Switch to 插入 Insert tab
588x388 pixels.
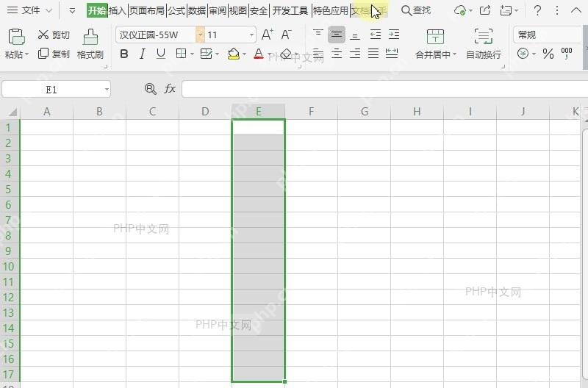118,10
